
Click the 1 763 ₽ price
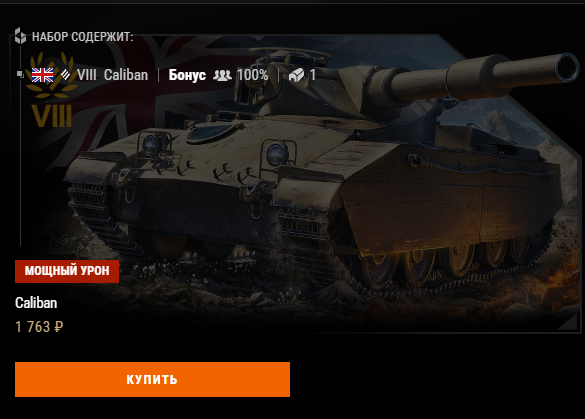coord(39,327)
